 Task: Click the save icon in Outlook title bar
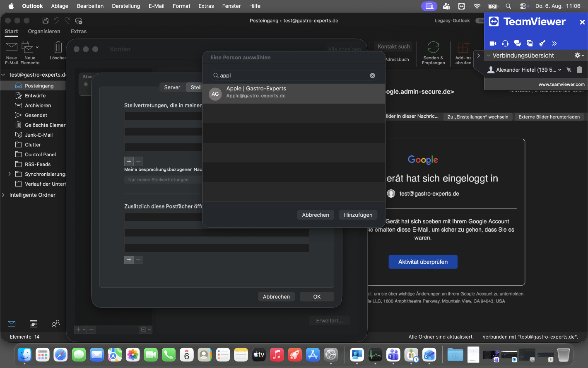pyautogui.click(x=46, y=21)
